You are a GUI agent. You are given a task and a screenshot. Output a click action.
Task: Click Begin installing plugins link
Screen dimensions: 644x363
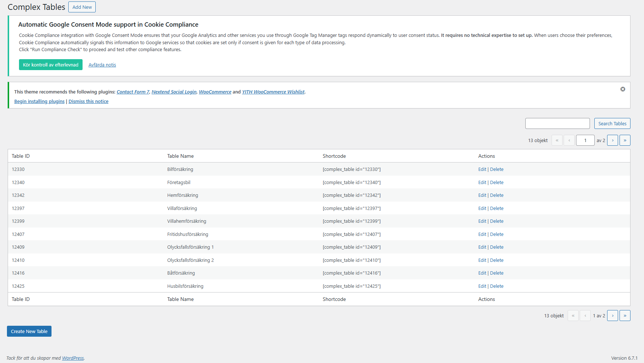[x=39, y=102]
